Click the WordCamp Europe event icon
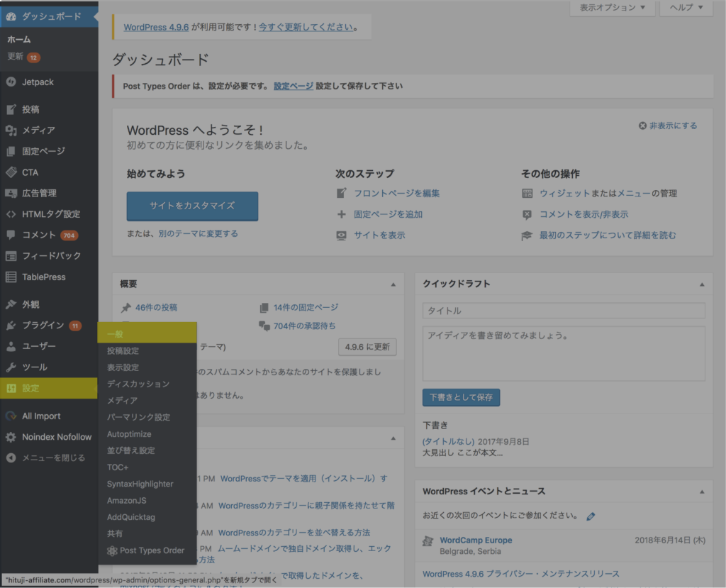 pyautogui.click(x=428, y=540)
